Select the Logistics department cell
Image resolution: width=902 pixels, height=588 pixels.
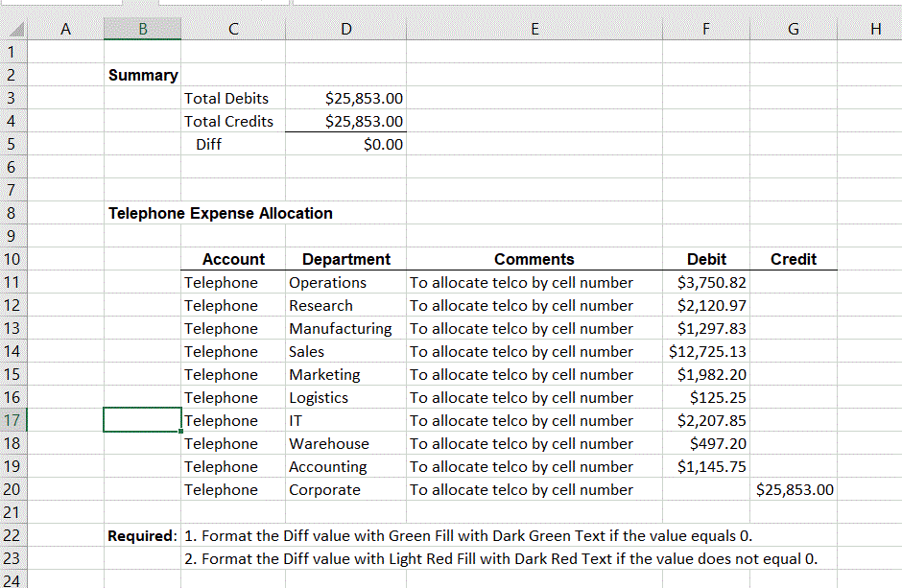pos(345,397)
